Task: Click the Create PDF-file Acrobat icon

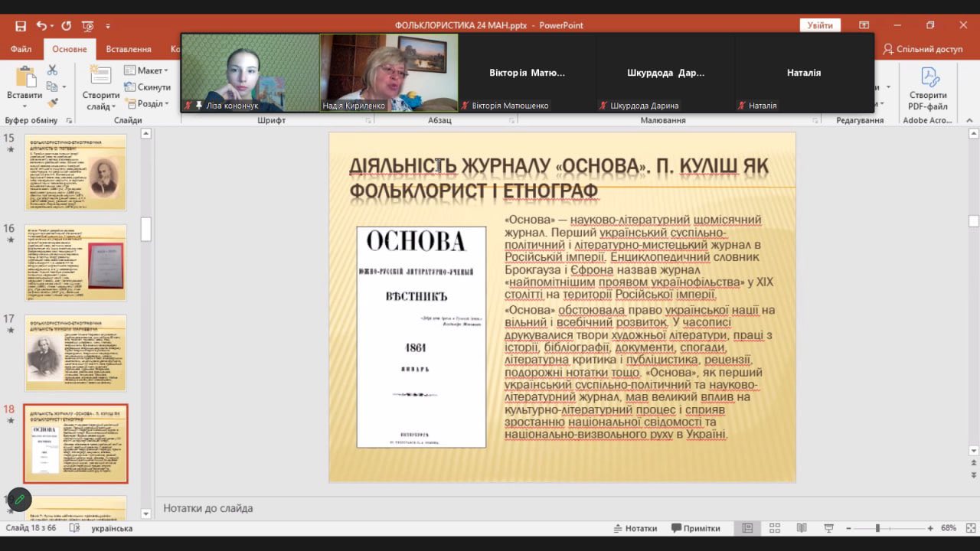Action: point(928,89)
